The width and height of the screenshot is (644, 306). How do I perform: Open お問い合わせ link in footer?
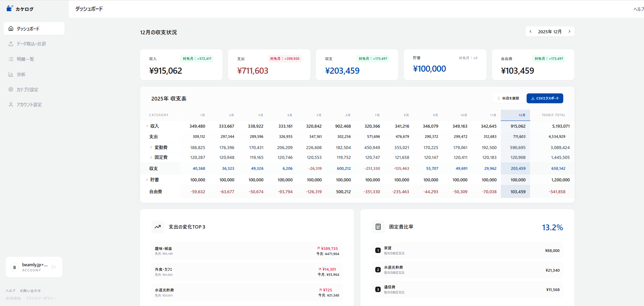pos(30,291)
